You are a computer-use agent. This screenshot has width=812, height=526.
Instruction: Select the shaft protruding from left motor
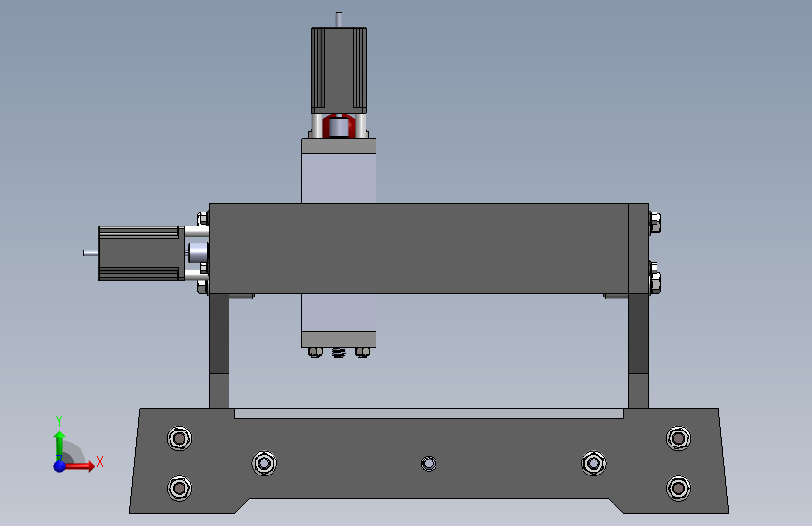pos(91,253)
